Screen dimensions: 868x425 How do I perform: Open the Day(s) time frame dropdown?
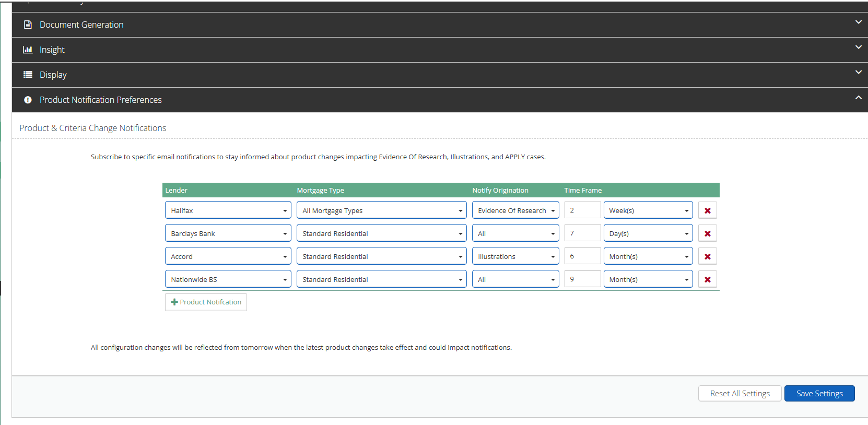[648, 233]
